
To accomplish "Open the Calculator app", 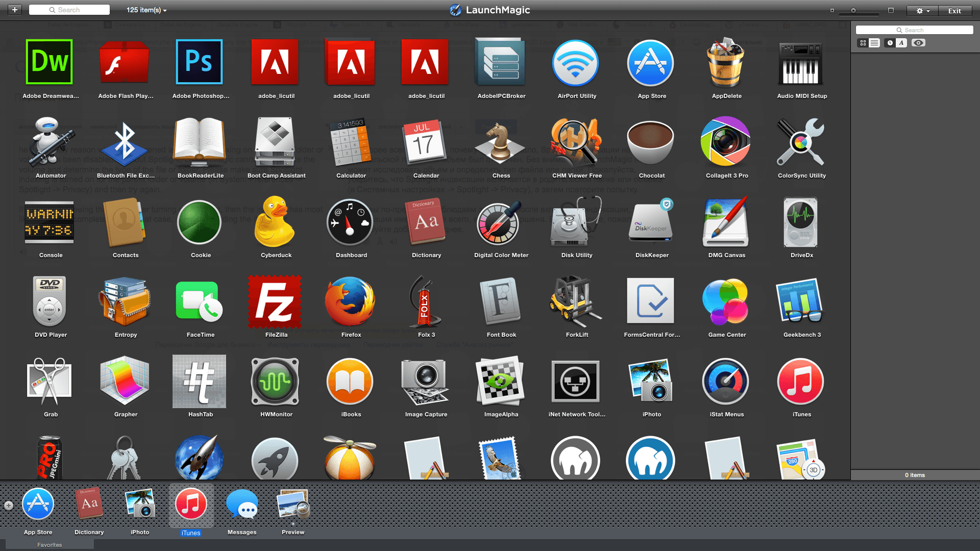I will (350, 142).
